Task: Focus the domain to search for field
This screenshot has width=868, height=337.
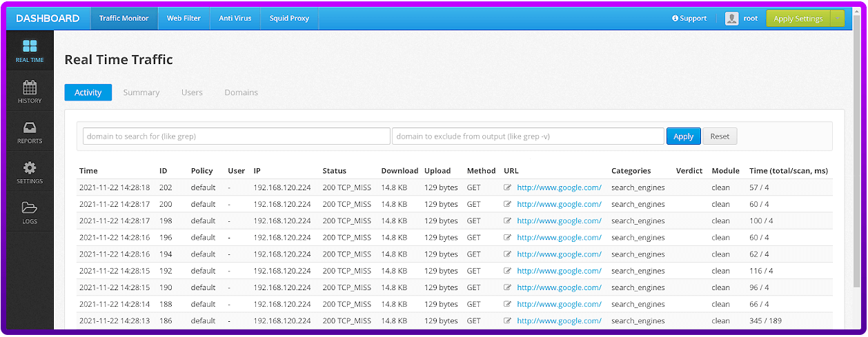Action: pos(236,136)
